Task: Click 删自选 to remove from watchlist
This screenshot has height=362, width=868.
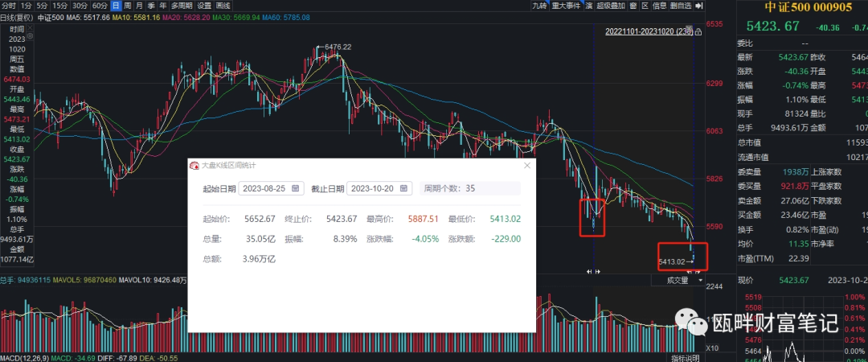Action: click(681, 6)
